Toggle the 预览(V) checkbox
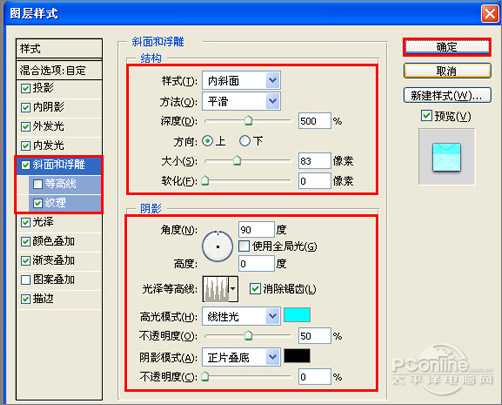Image resolution: width=502 pixels, height=405 pixels. pos(426,116)
